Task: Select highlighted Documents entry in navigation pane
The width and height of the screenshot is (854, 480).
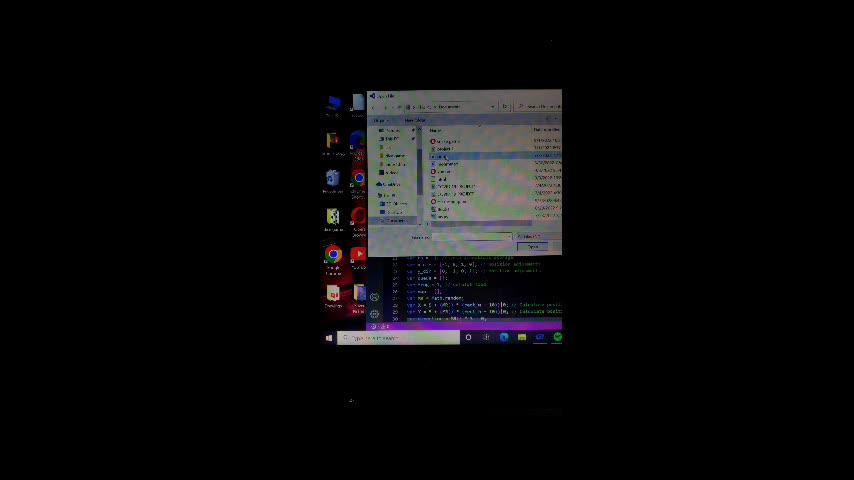Action: (x=394, y=221)
